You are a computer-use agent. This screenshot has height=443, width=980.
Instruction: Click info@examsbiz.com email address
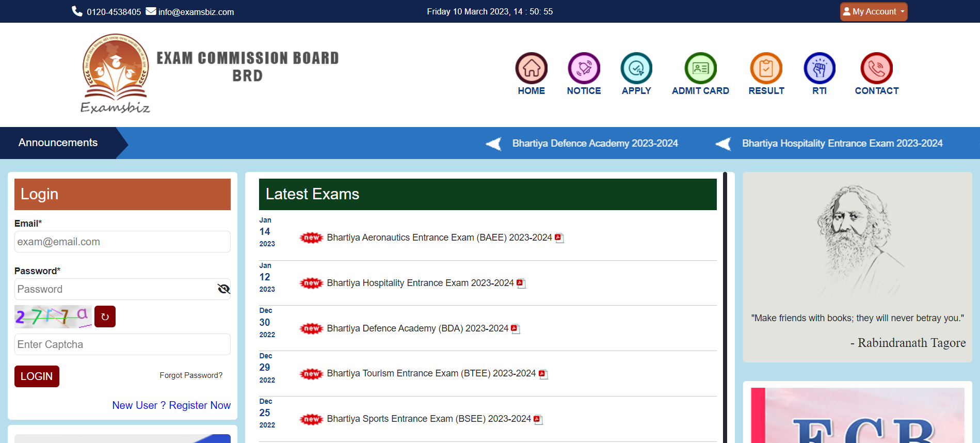click(x=196, y=12)
